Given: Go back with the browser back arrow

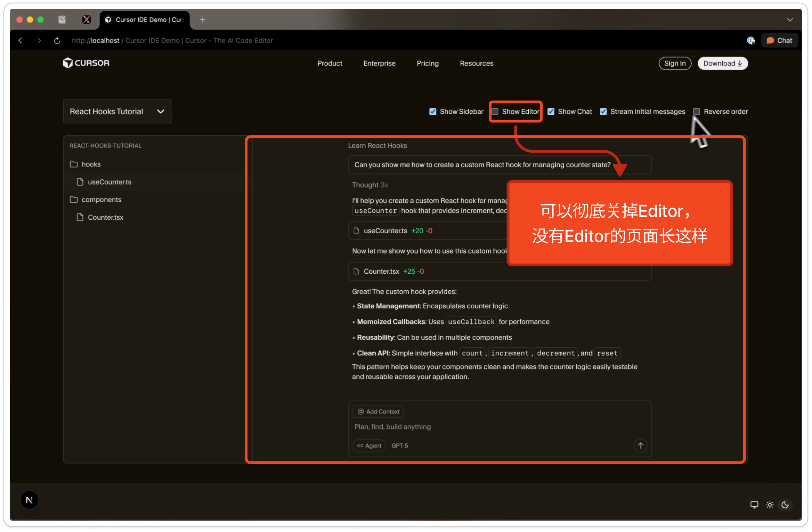Looking at the screenshot, I should coord(21,41).
